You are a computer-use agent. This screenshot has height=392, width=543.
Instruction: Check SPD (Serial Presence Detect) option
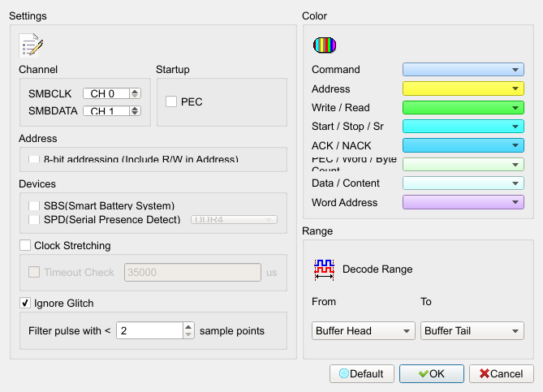[34, 220]
